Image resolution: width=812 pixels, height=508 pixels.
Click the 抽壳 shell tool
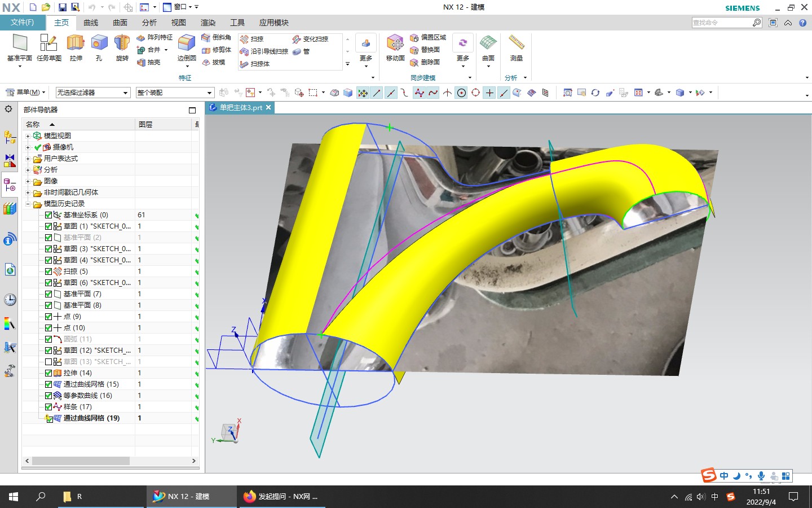[149, 62]
